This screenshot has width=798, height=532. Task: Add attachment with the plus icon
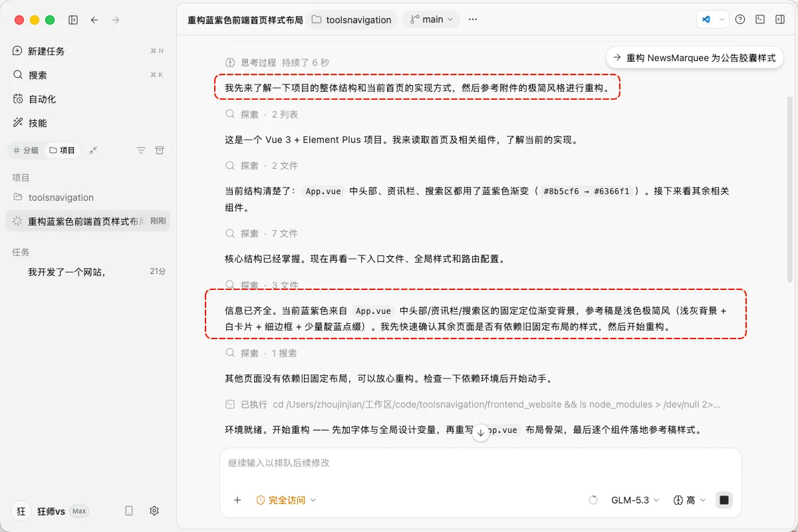pyautogui.click(x=237, y=500)
